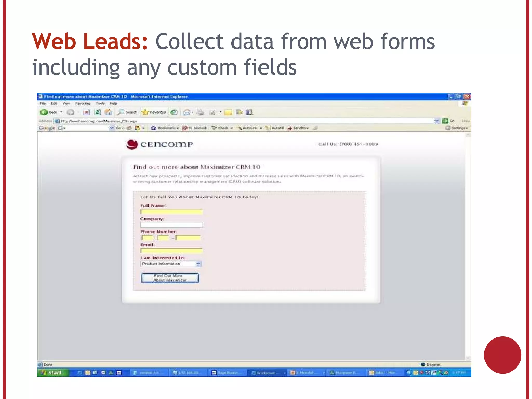The image size is (532, 399).
Task: Expand the Check button dropdown arrow
Action: [x=232, y=128]
